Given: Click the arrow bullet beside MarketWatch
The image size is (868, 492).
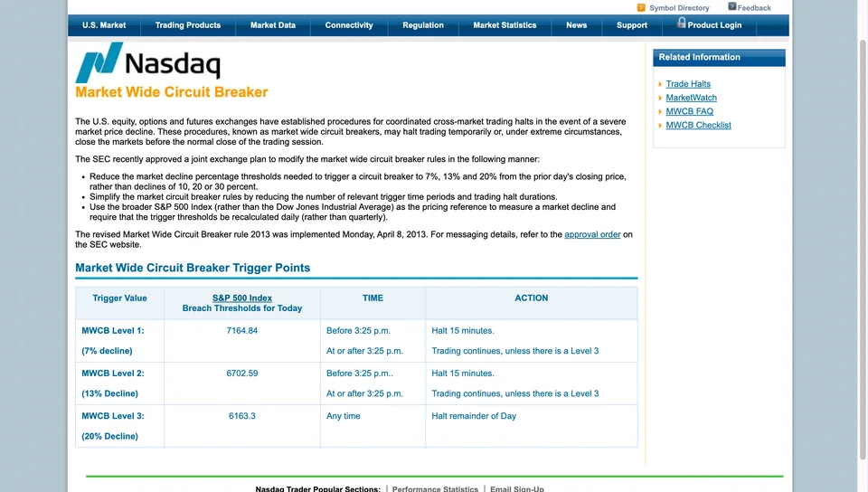Looking at the screenshot, I should (660, 98).
